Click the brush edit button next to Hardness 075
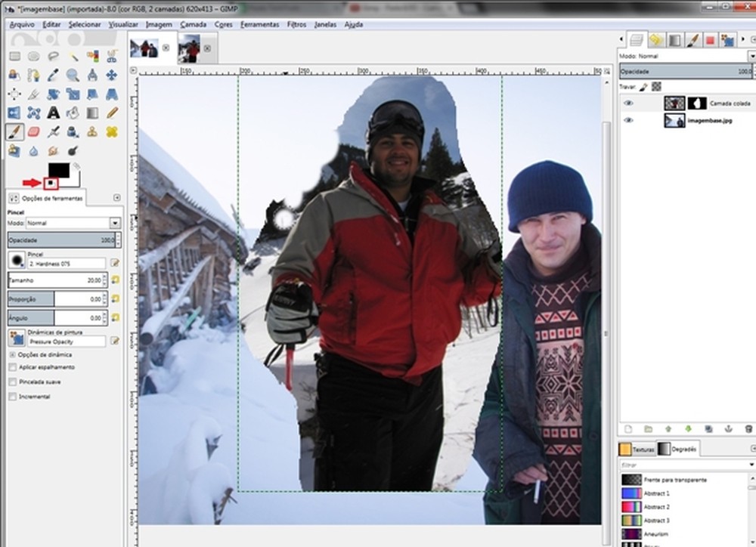Image resolution: width=756 pixels, height=547 pixels. [x=115, y=262]
